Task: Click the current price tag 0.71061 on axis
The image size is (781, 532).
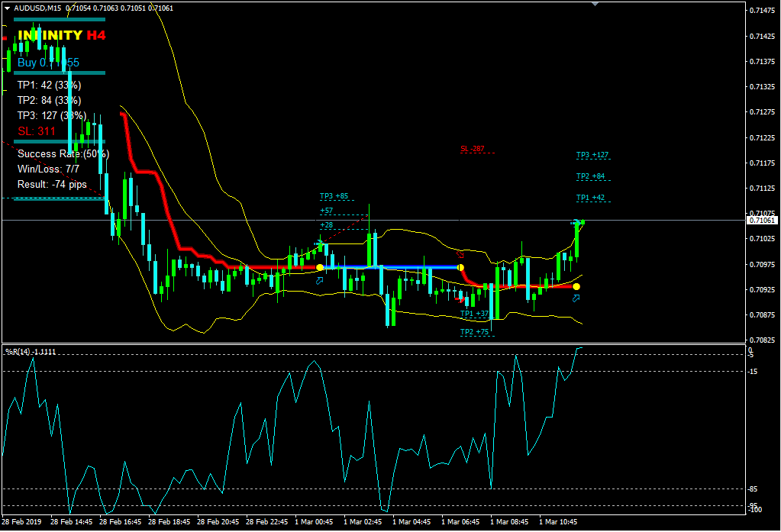Action: 762,220
